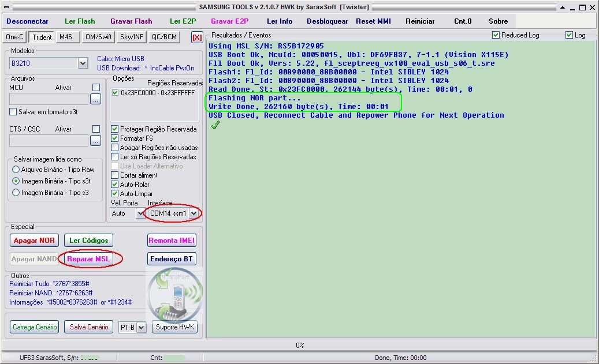Click the Suporte HWK button
The width and height of the screenshot is (599, 364).
(174, 327)
